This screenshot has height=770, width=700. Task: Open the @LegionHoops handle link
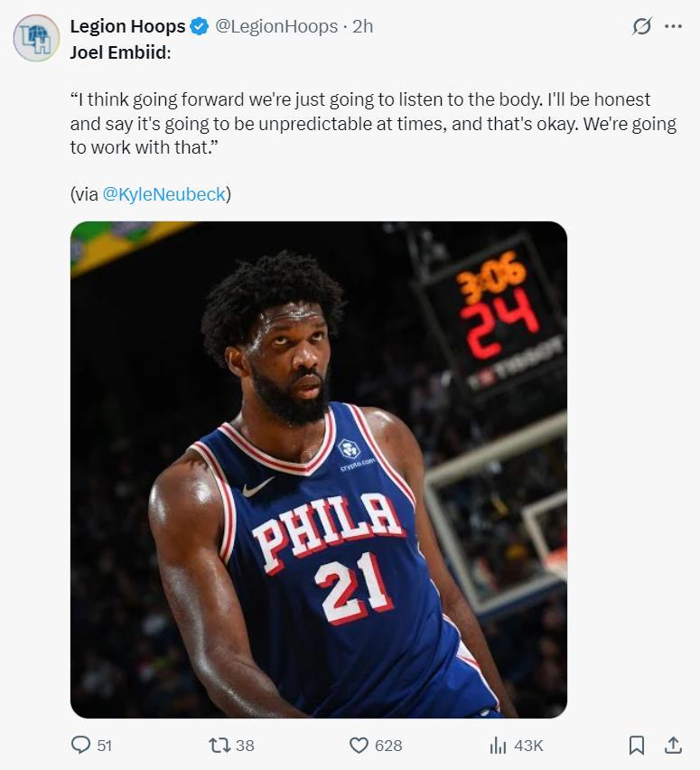point(275,26)
